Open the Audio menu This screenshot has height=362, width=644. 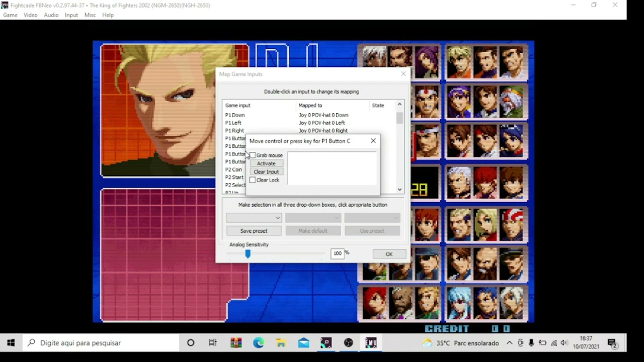[51, 15]
